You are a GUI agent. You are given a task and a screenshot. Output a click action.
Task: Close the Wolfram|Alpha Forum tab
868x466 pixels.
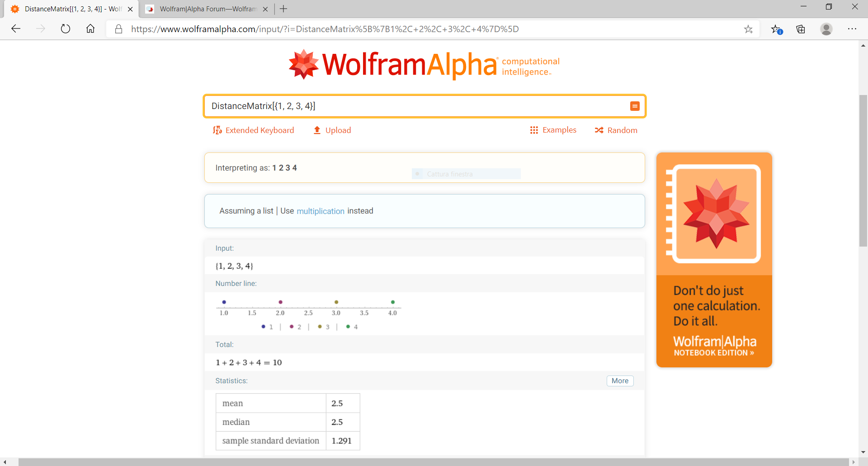265,9
